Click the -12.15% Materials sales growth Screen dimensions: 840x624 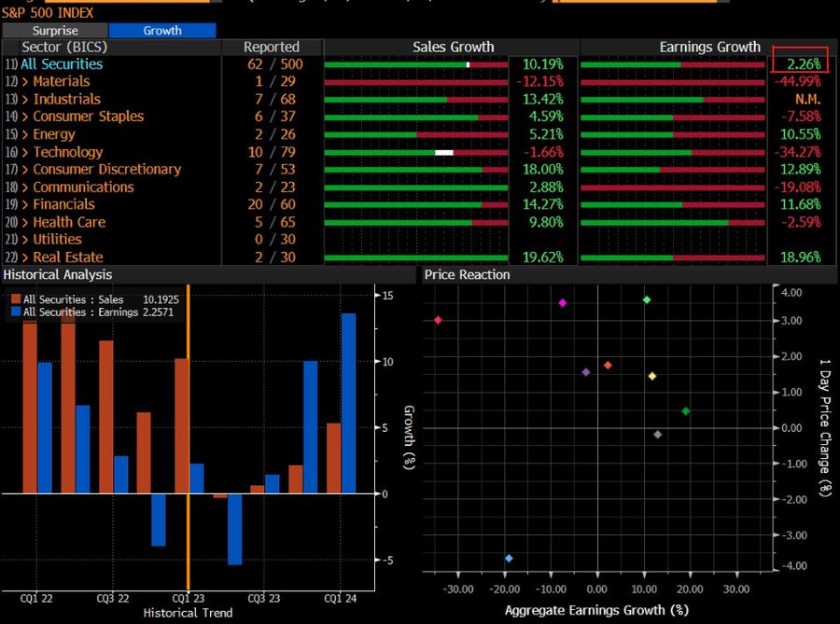(540, 81)
